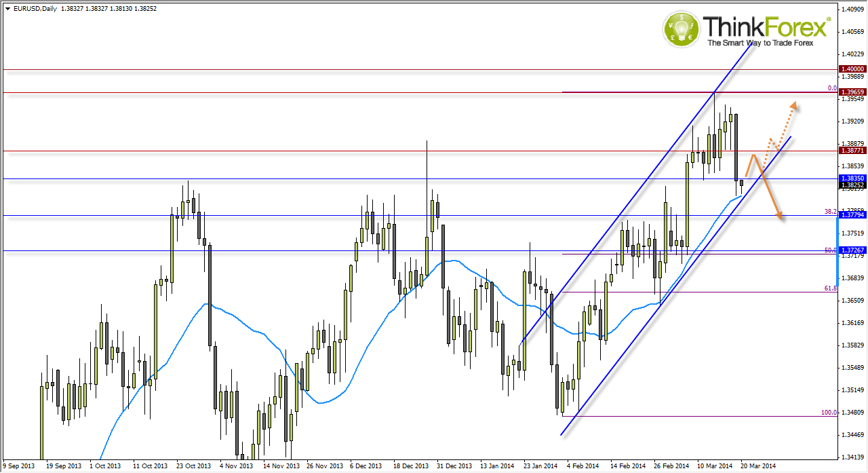Click the 1.40909 price axis value
The image size is (868, 473).
[x=853, y=10]
